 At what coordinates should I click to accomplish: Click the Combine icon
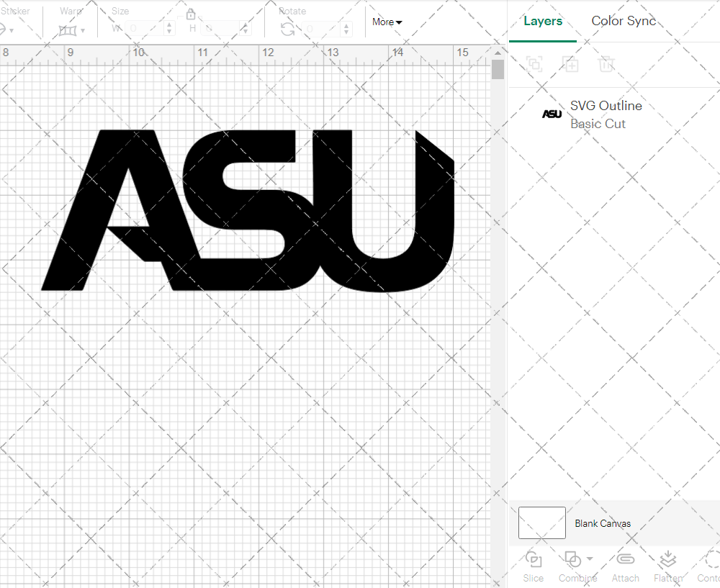[x=572, y=560]
